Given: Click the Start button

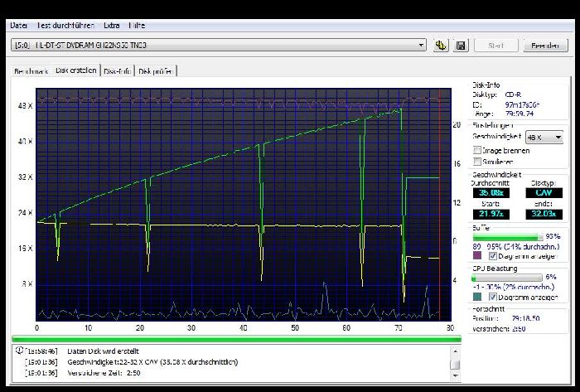Looking at the screenshot, I should (495, 46).
